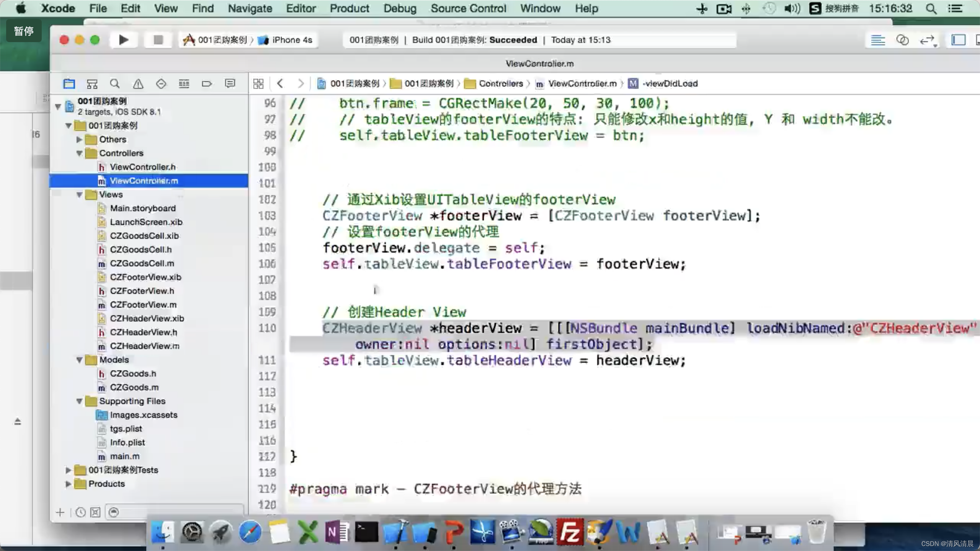
Task: Open OneNote from the Dock
Action: [x=337, y=532]
